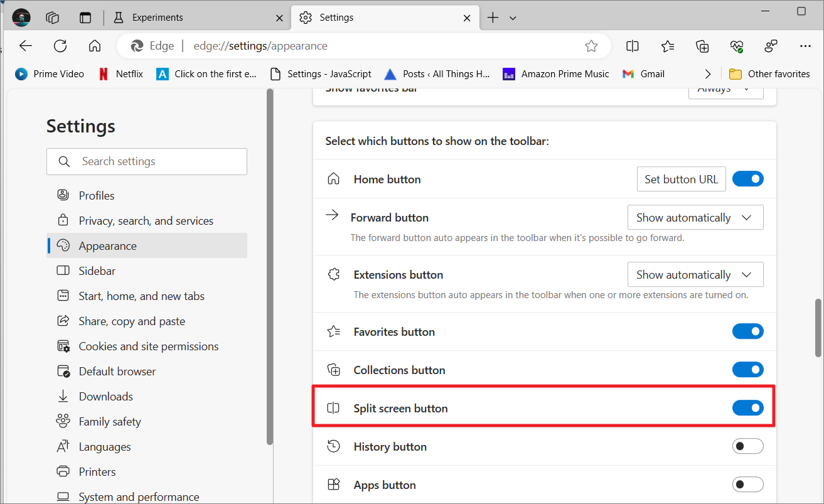This screenshot has height=504, width=824.
Task: Open the home page icon in toolbar
Action: coord(94,46)
